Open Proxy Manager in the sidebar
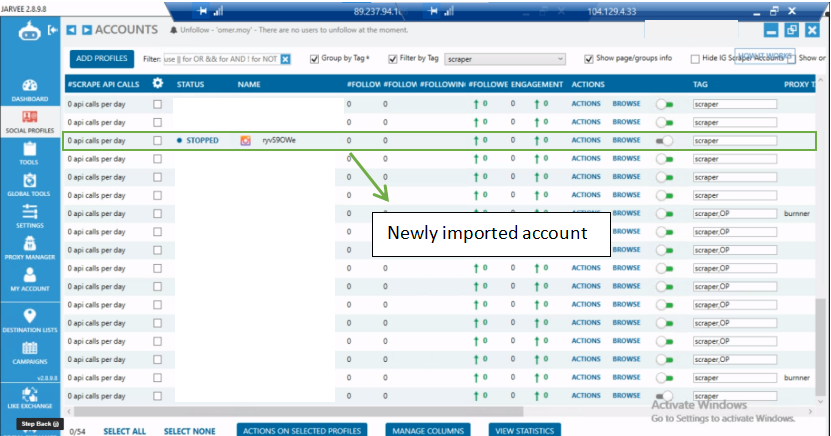 click(x=30, y=248)
